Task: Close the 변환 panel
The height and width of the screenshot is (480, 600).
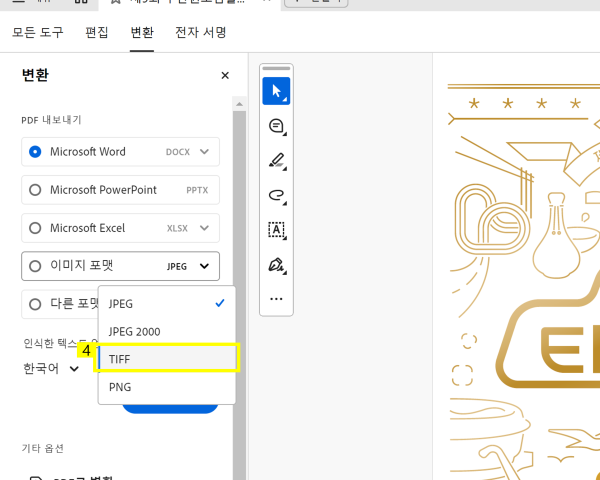Action: tap(225, 75)
